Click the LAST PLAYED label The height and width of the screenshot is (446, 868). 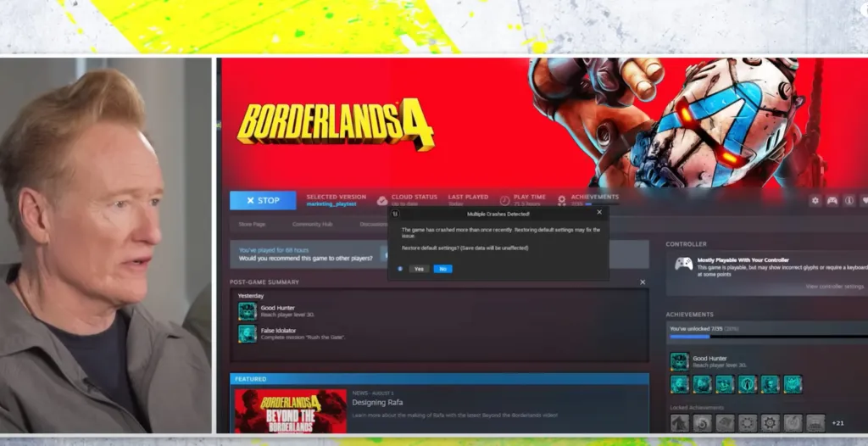click(x=468, y=197)
